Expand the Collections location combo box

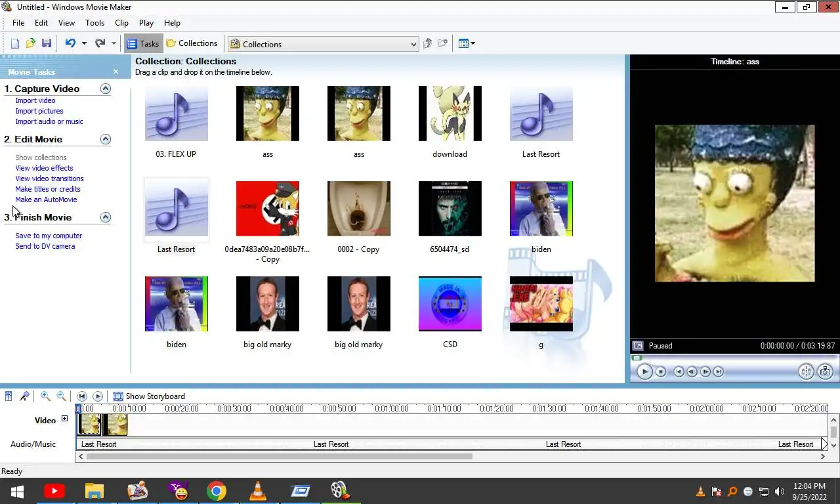413,44
